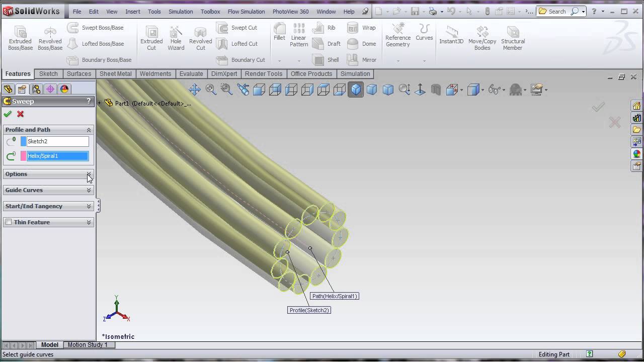The width and height of the screenshot is (644, 362).
Task: Select the Shell tool
Action: [x=326, y=60]
